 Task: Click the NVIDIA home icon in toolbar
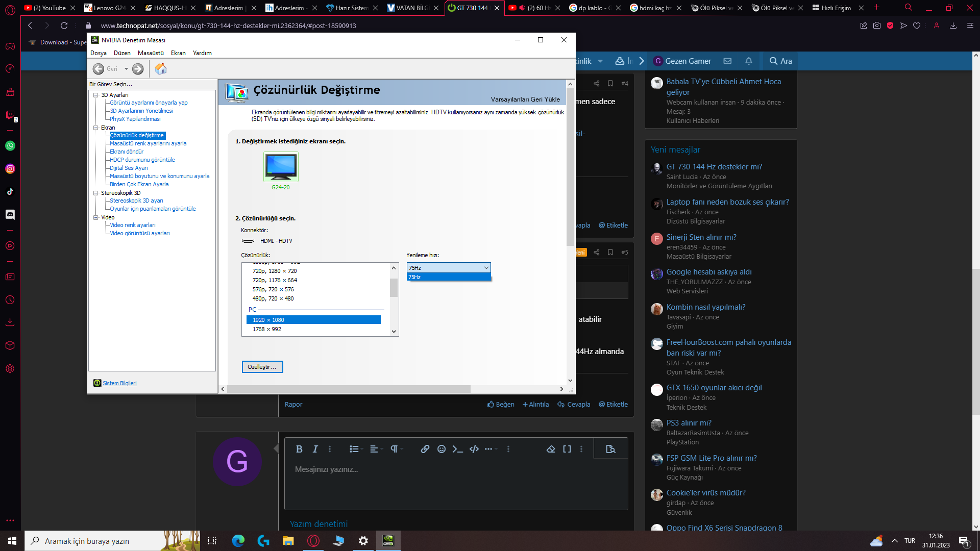click(x=161, y=69)
